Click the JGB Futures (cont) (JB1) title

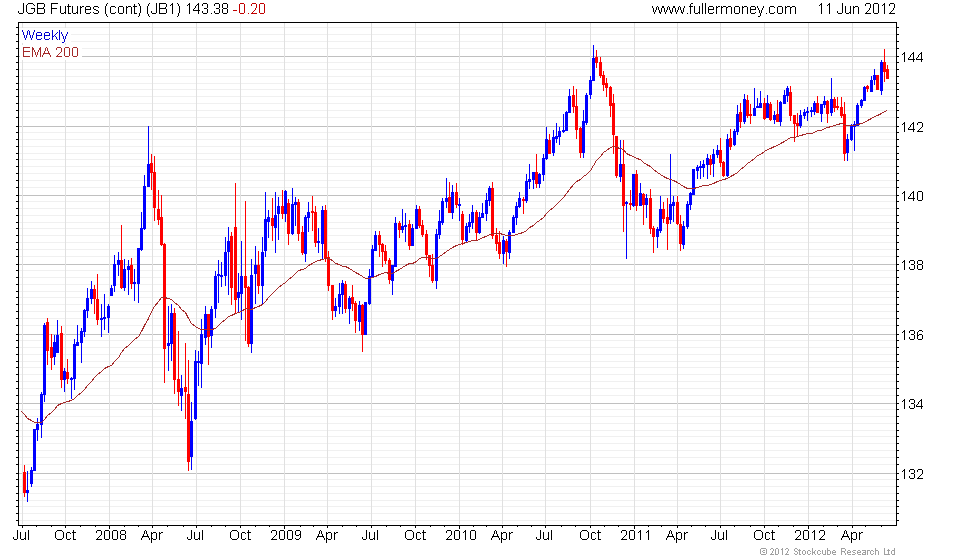coord(99,9)
